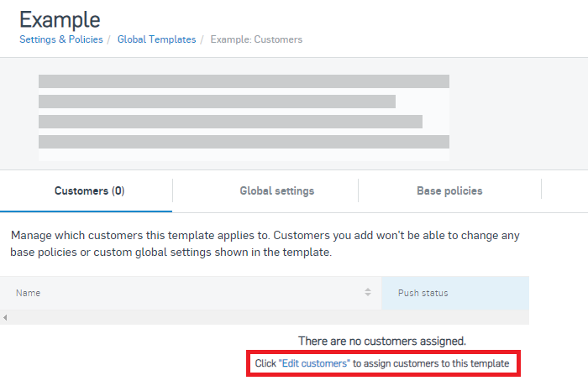588x391 pixels.
Task: Select the second gray placeholder bar
Action: pos(217,102)
